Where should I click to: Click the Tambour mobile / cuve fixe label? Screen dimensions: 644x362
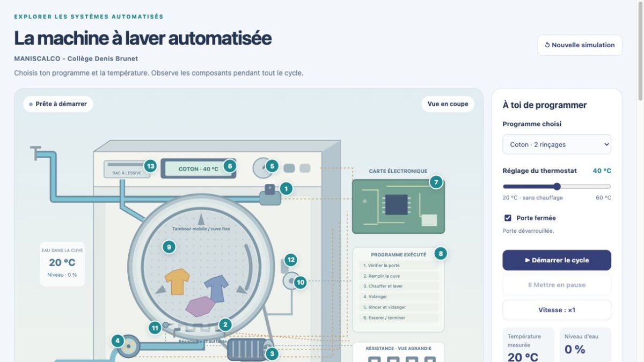(201, 228)
